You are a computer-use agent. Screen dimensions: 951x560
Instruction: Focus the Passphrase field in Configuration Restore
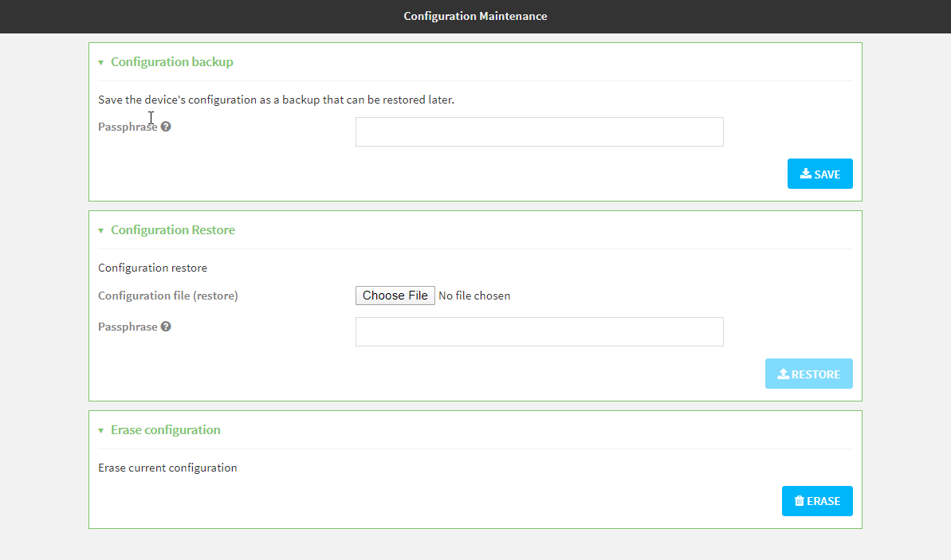(x=539, y=332)
